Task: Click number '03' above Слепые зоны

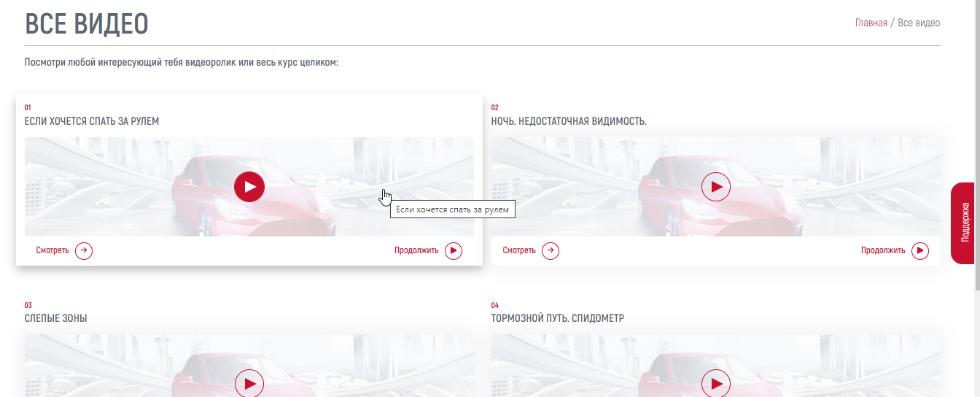Action: [28, 305]
